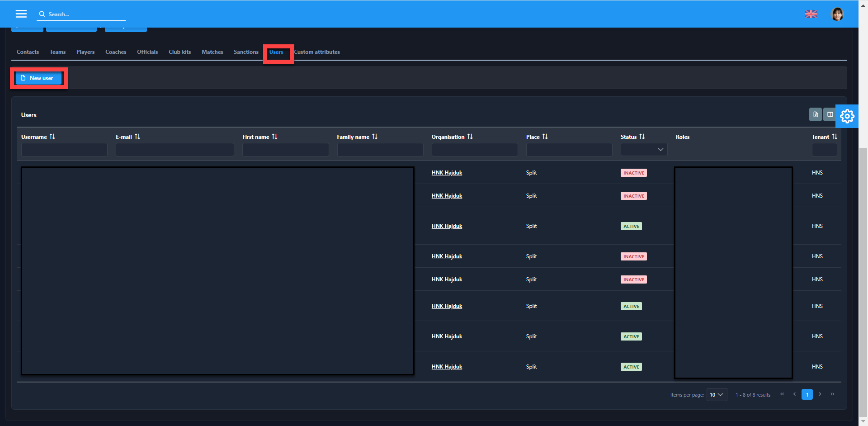Export the users table to Excel
Image resolution: width=868 pixels, height=426 pixels.
(815, 114)
